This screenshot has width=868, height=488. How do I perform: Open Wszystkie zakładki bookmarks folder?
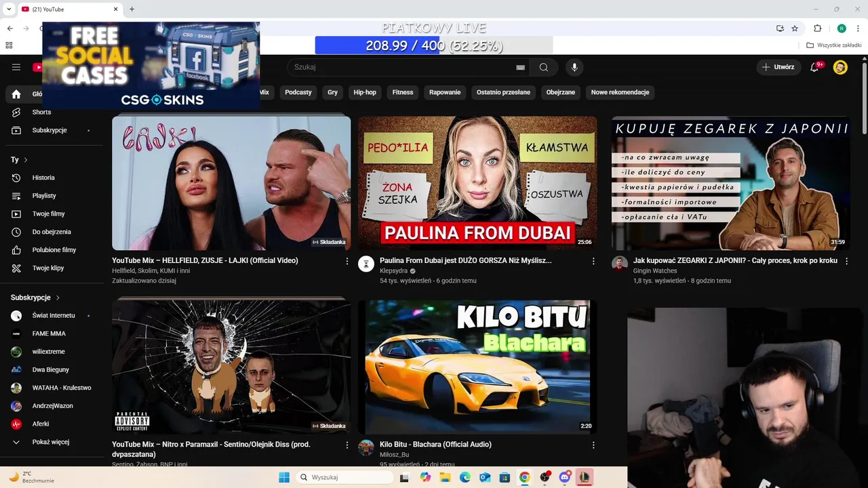tap(834, 45)
